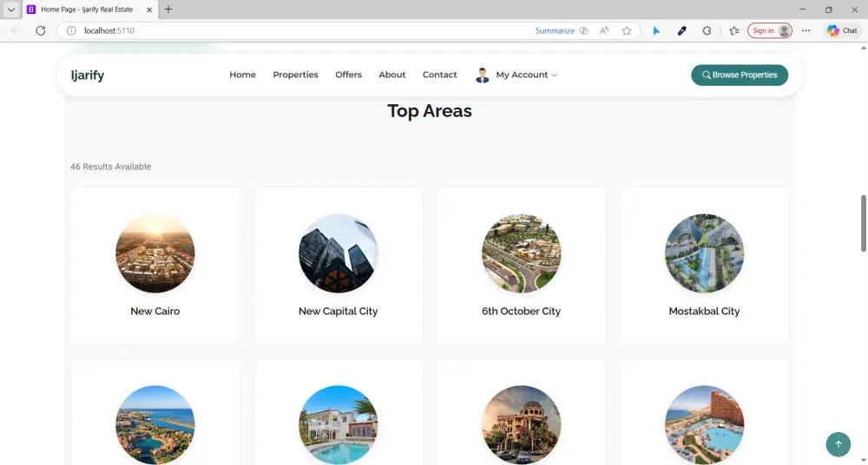The width and height of the screenshot is (868, 465).
Task: Open the Properties menu item
Action: [x=296, y=75]
